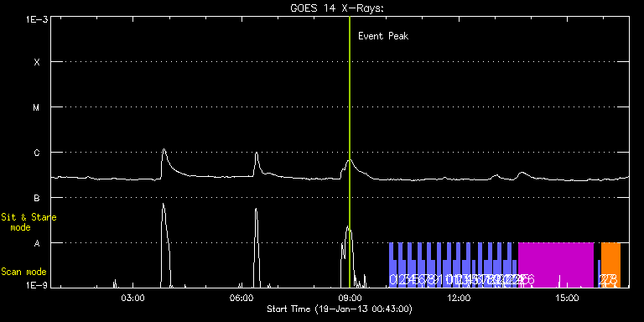Image resolution: width=644 pixels, height=322 pixels.
Task: Click the 09:00 time axis tick label
Action: click(350, 299)
